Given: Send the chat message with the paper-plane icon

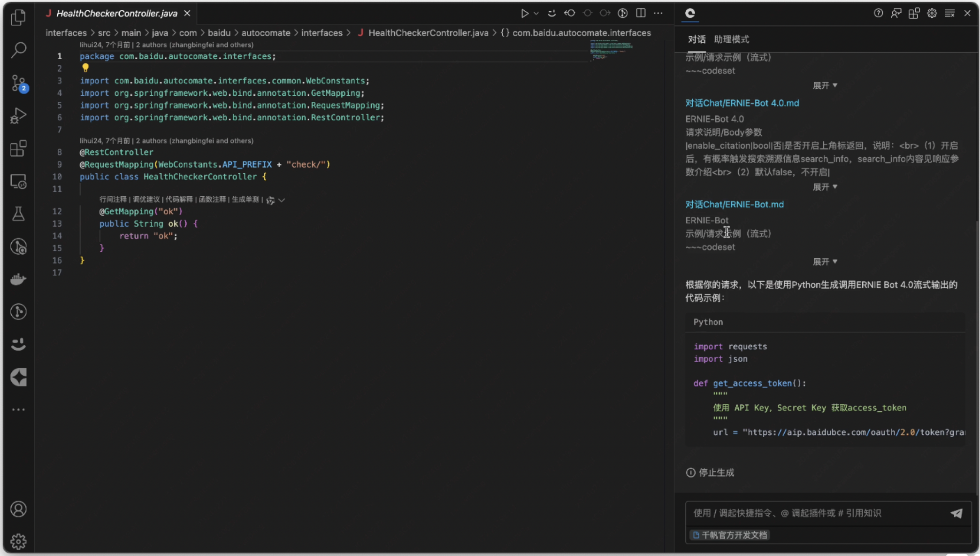Looking at the screenshot, I should point(957,513).
